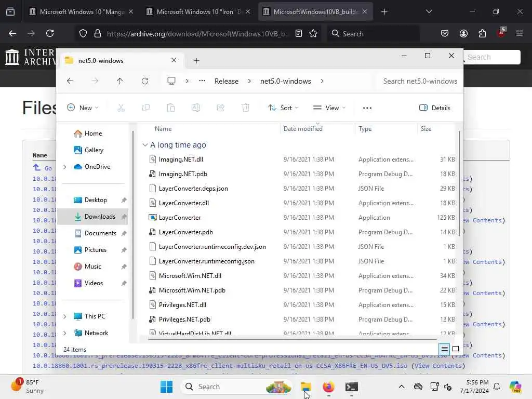This screenshot has width=532, height=399.
Task: Open the See more (three dots) toolbar menu
Action: 367,108
